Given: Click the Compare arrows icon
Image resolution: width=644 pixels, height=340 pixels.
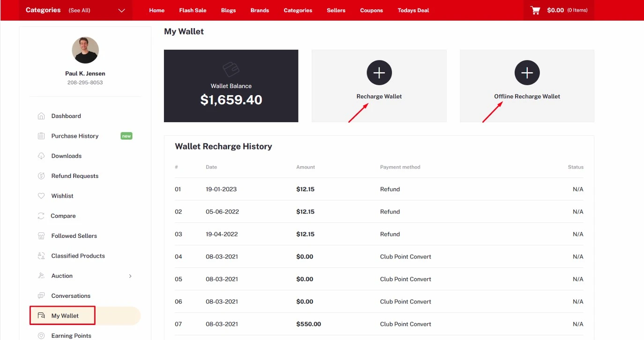Looking at the screenshot, I should 41,216.
